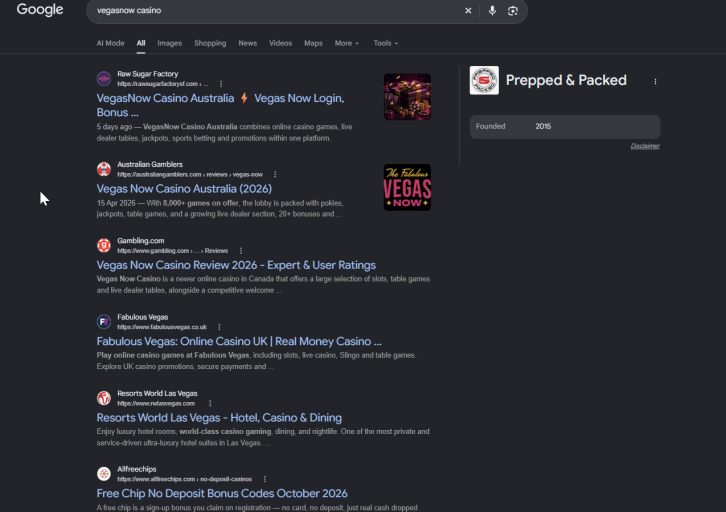Viewport: 726px width, 512px height.
Task: Click the Disclaimer link in knowledge panel
Action: 645,146
